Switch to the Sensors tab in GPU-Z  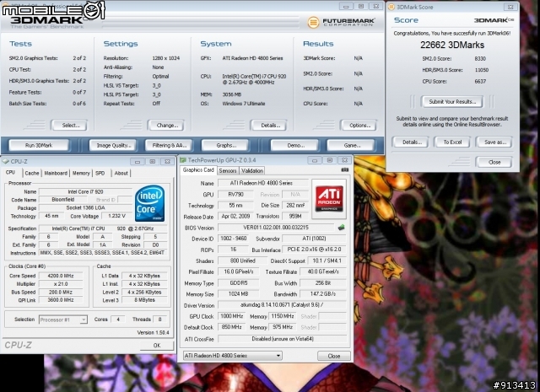[x=228, y=170]
